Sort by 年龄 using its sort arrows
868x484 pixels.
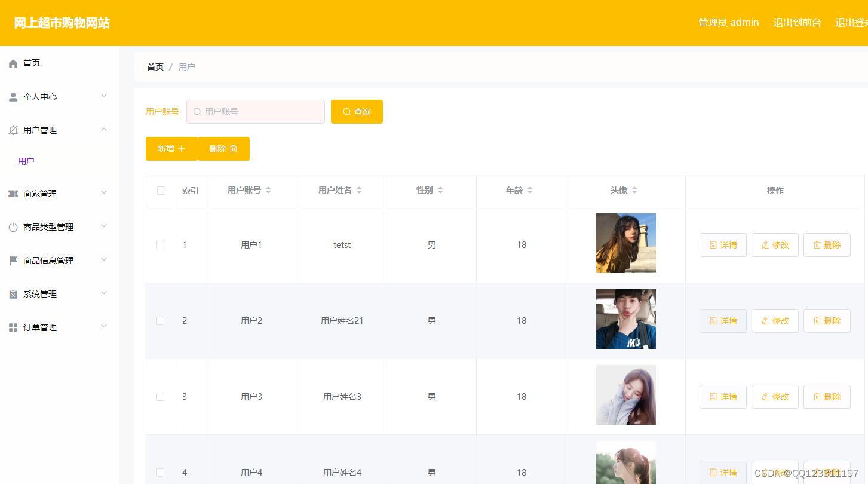[x=530, y=190]
